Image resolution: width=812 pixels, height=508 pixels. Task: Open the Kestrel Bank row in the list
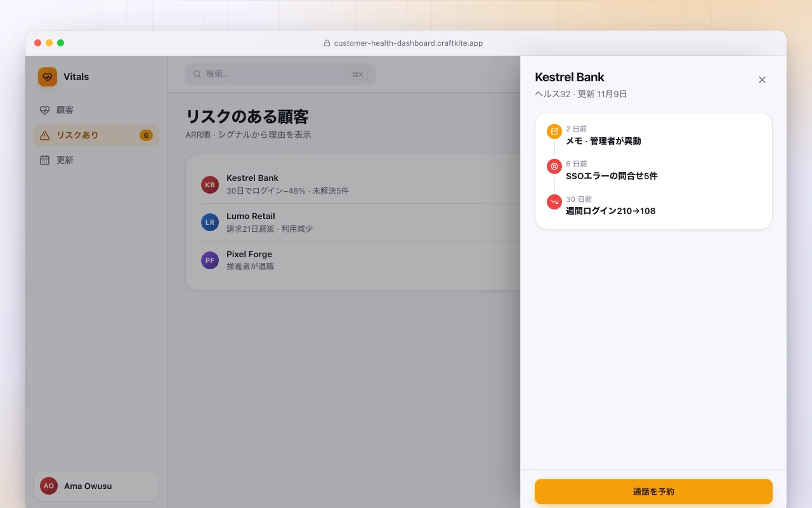pos(360,185)
